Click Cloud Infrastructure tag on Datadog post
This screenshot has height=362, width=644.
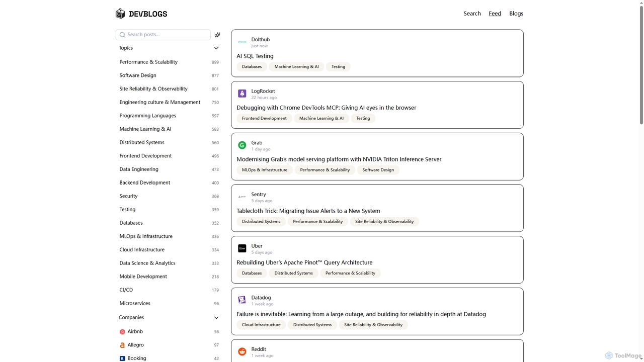(261, 325)
